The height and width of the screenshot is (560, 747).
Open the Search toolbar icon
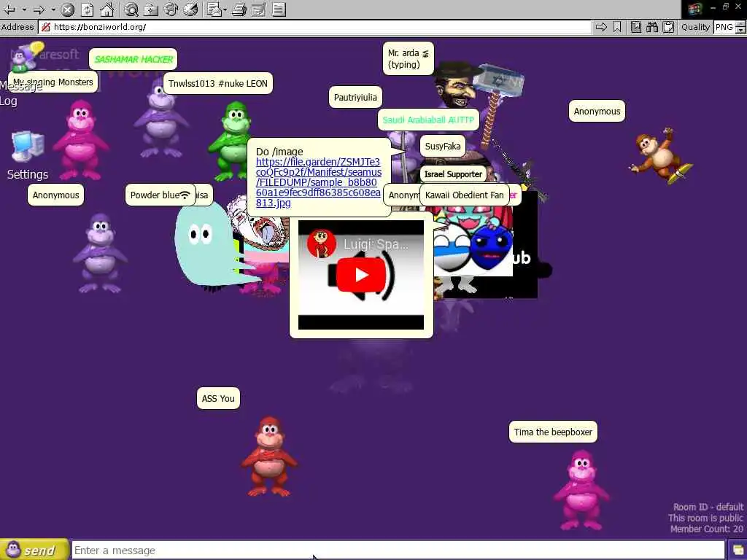click(x=131, y=9)
